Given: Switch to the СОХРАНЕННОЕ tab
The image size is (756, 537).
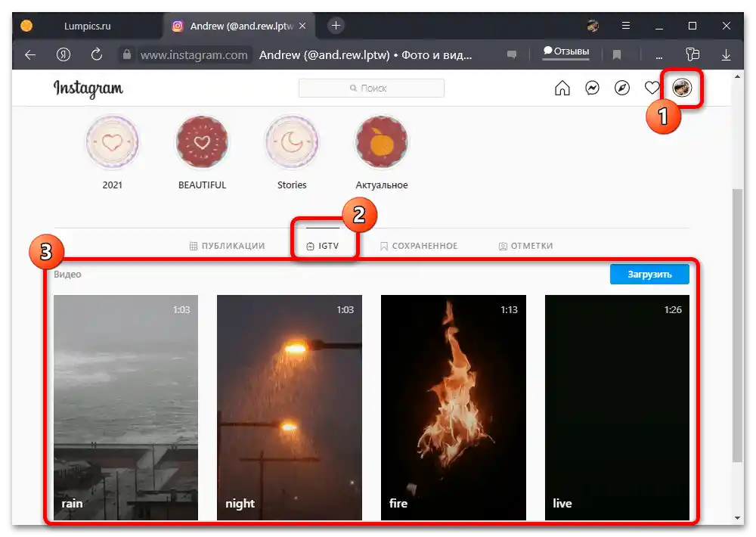Looking at the screenshot, I should [x=419, y=246].
